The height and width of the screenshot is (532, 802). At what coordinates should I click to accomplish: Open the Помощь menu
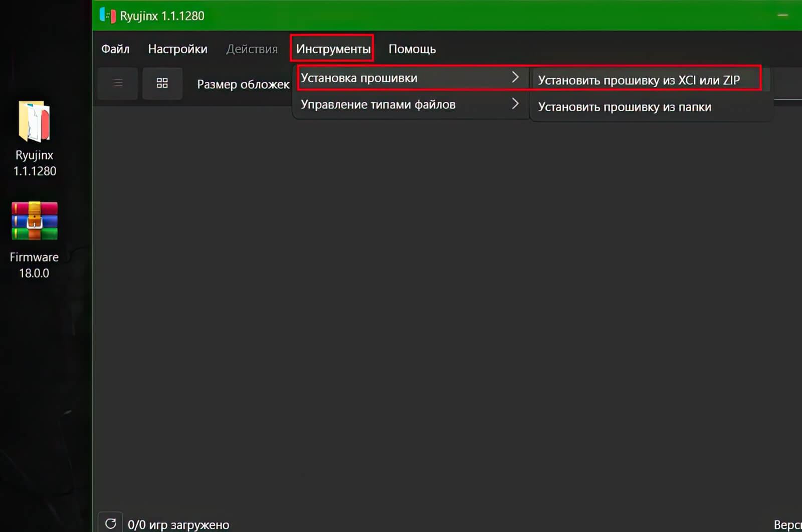412,49
